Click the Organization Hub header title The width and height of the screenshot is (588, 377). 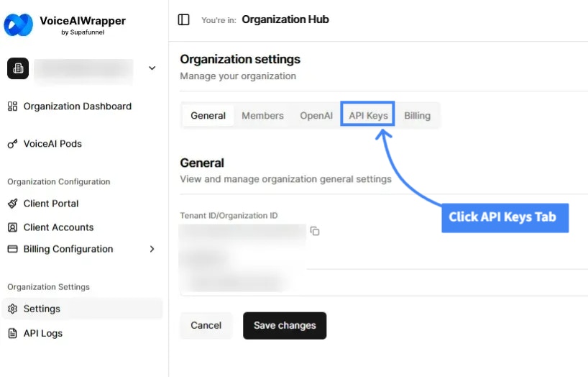point(285,19)
